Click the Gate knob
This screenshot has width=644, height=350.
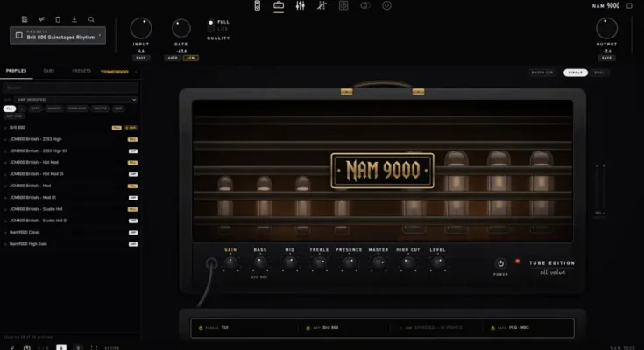tap(181, 28)
